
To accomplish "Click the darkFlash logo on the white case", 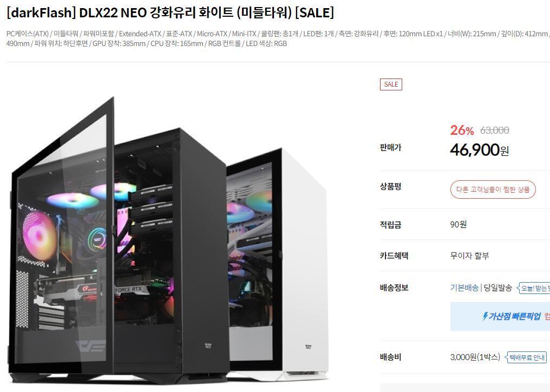I will coord(309,347).
